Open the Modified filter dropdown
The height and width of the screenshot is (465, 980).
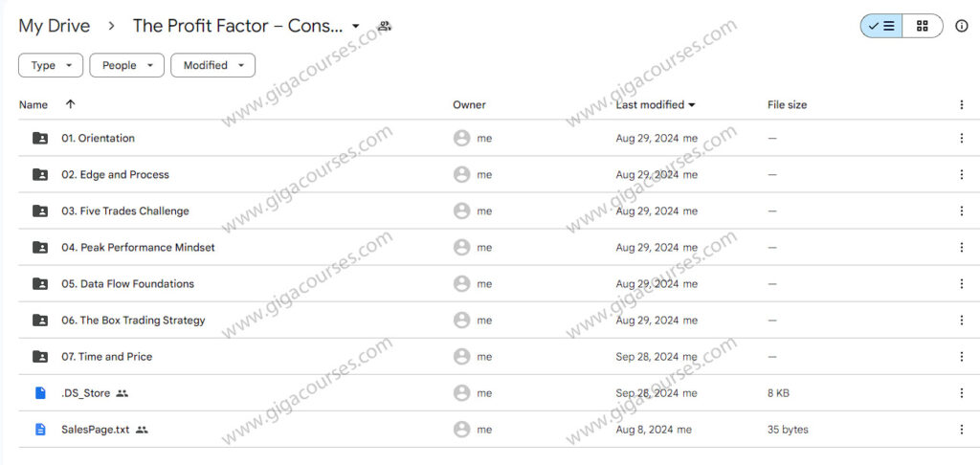(x=212, y=66)
